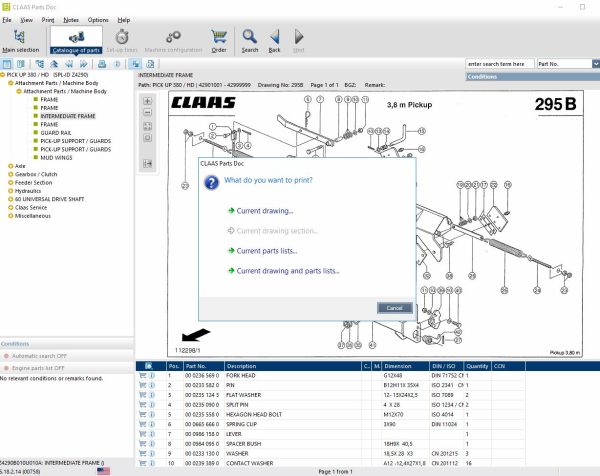Expand the Claas Service tree node
600x476 pixels.
(x=11, y=207)
